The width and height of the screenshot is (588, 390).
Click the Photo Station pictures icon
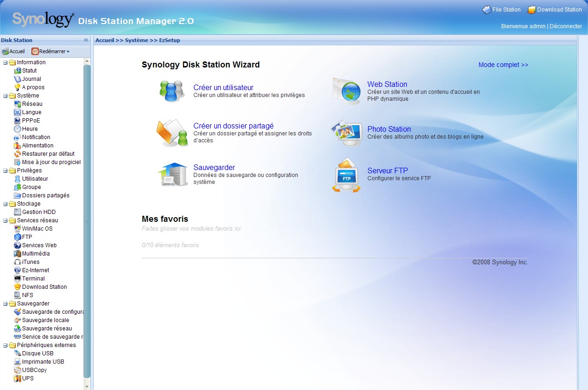[x=347, y=133]
